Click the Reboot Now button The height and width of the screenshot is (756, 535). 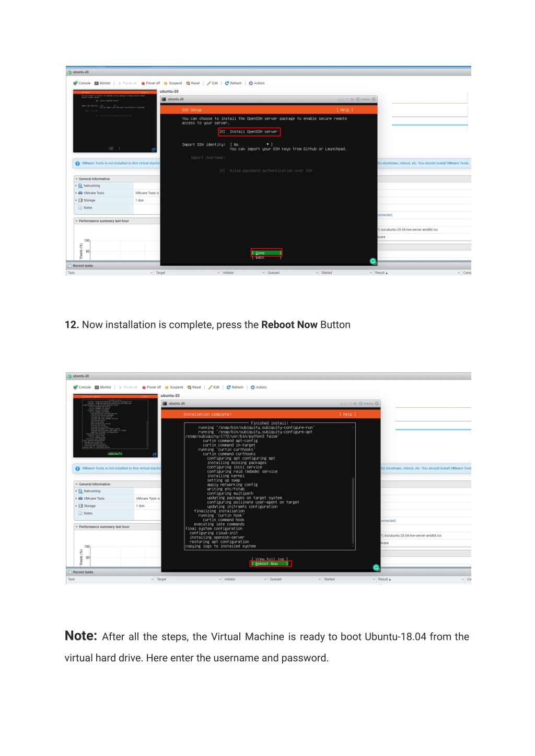270,564
